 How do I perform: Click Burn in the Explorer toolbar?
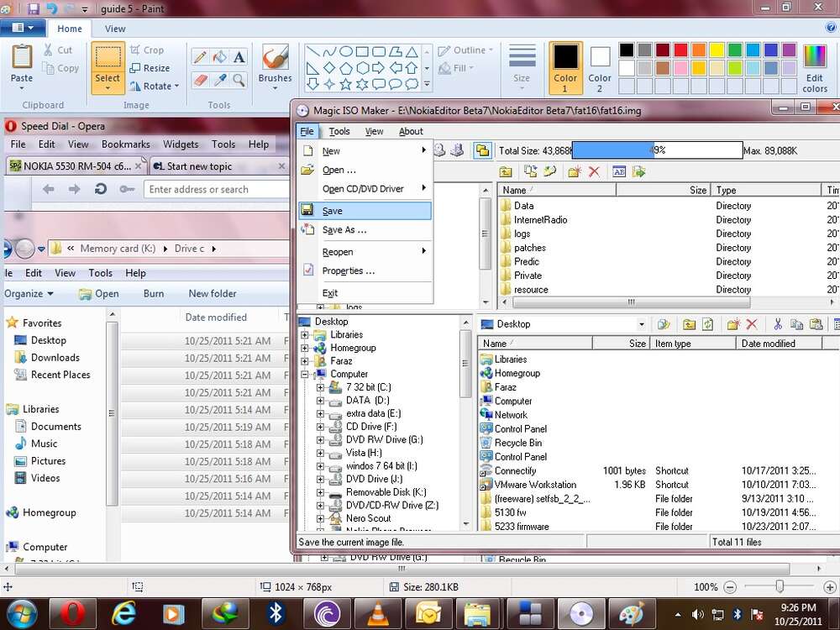(154, 293)
